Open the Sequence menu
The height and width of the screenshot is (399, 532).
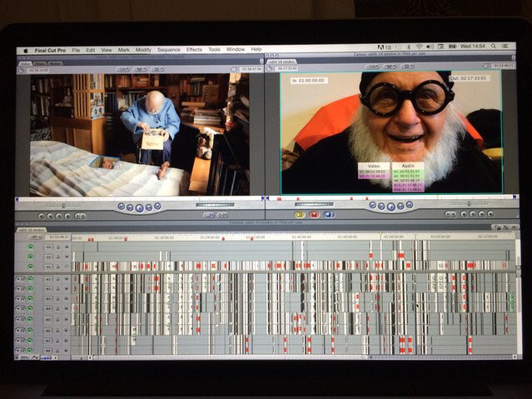[x=169, y=50]
